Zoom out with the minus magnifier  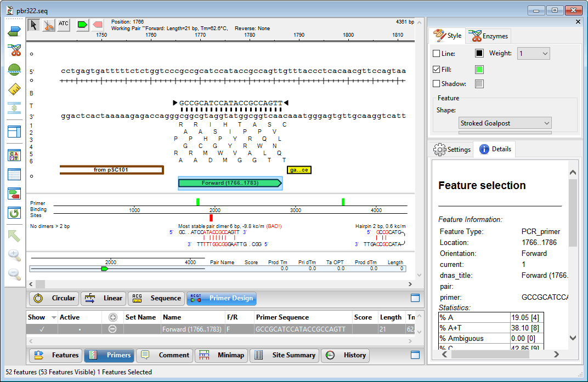(x=14, y=275)
